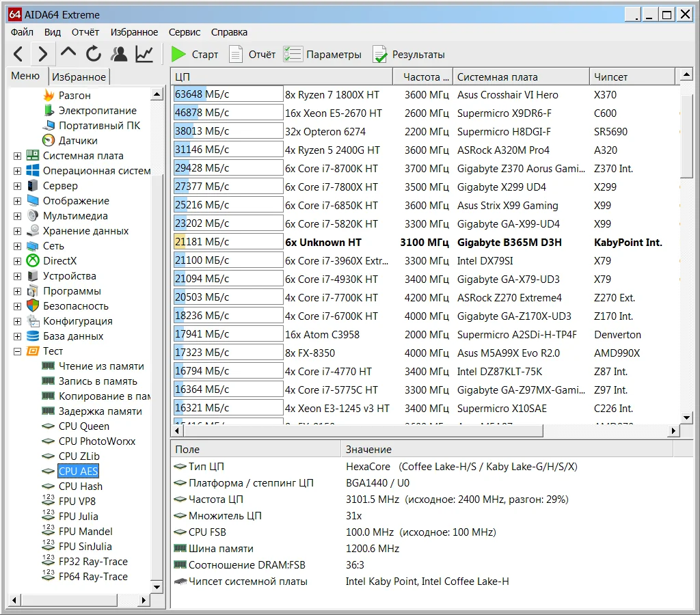Switch to the Избранное tab
700x615 pixels.
click(x=79, y=77)
